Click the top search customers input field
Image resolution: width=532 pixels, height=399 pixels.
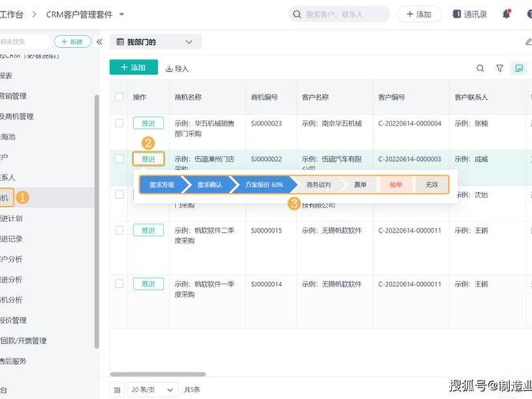click(339, 14)
